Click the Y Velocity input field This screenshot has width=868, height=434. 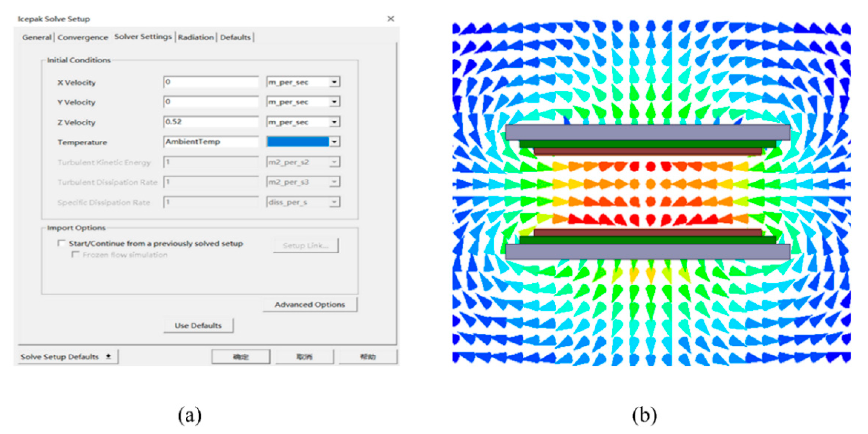[x=211, y=102]
